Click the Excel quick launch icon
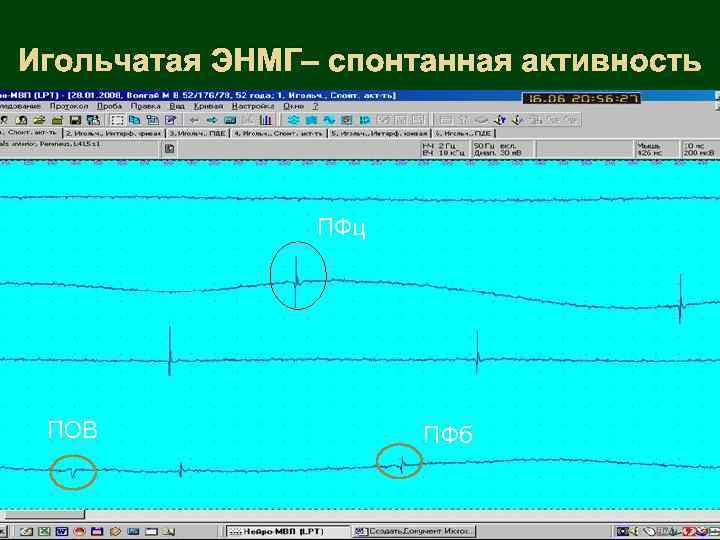The image size is (720, 540). (44, 532)
